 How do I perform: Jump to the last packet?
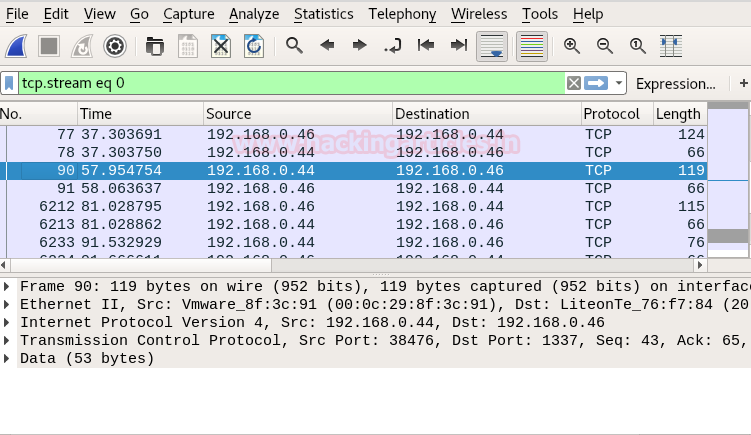[459, 46]
